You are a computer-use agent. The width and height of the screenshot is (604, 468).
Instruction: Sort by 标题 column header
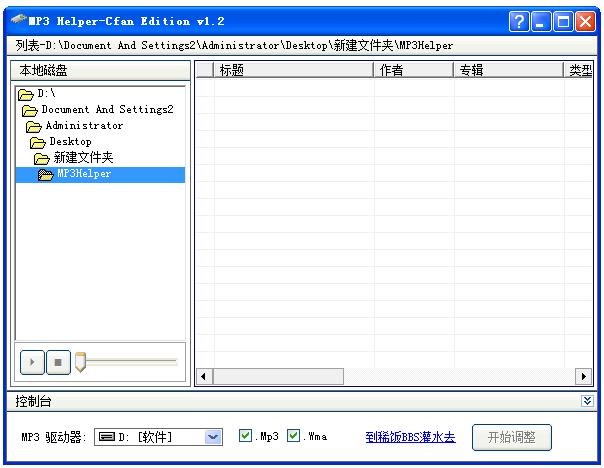click(x=290, y=70)
